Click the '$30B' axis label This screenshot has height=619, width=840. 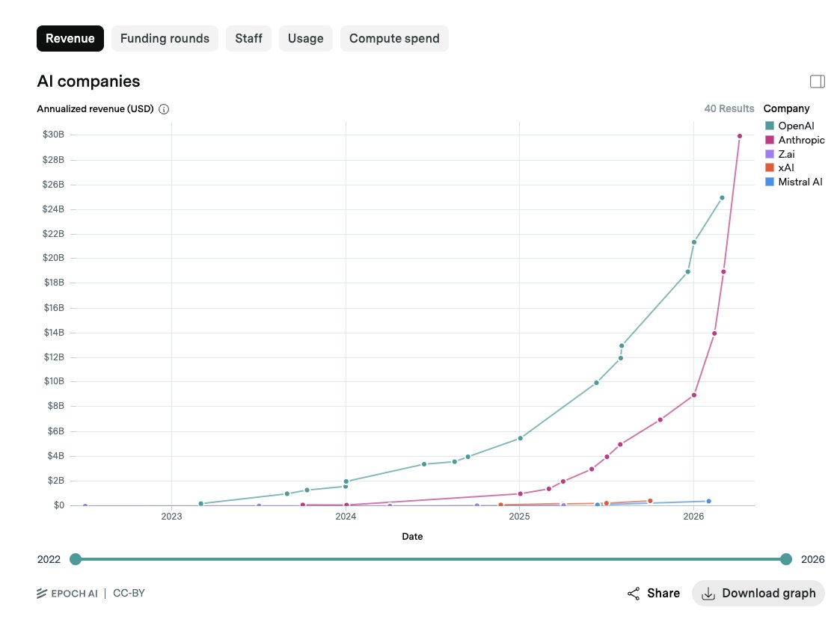(x=53, y=135)
